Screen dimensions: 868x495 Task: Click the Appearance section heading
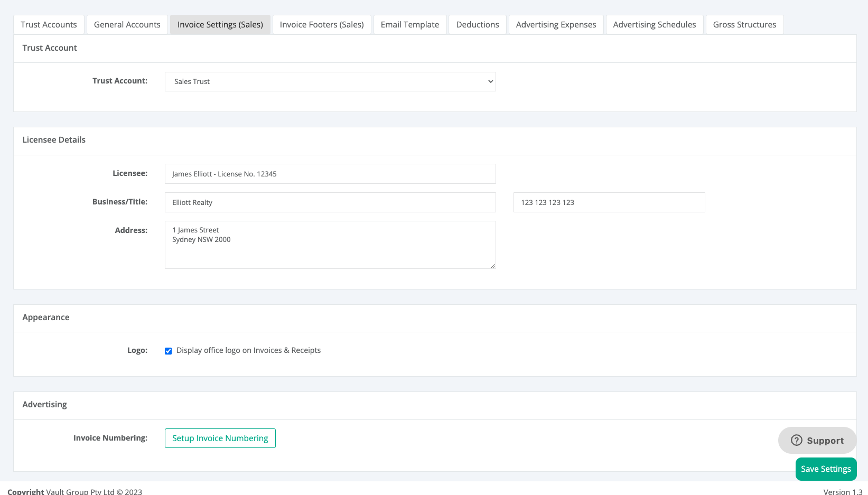coord(46,317)
